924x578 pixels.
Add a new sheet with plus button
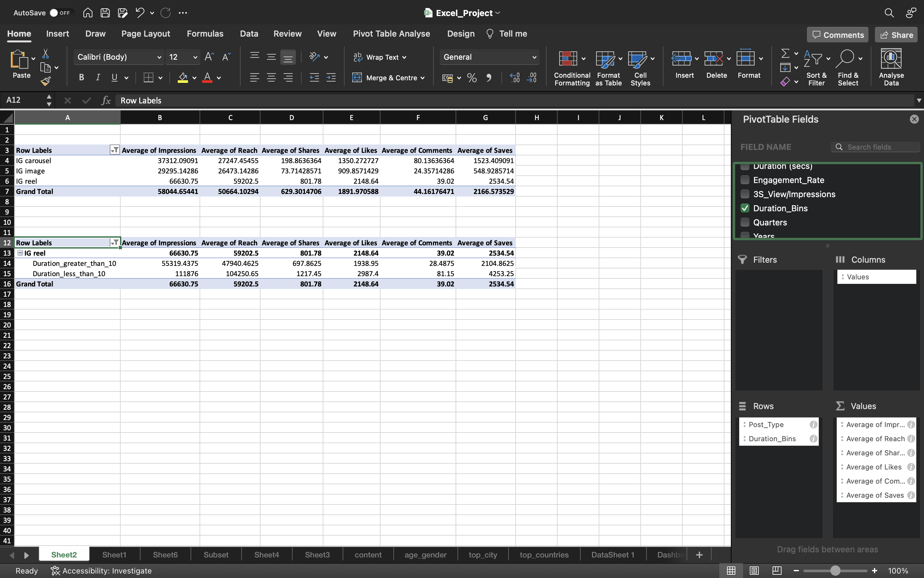[x=699, y=555]
